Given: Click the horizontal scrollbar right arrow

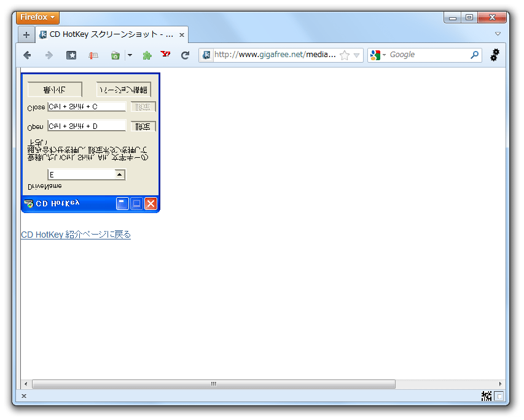Looking at the screenshot, I should 500,384.
